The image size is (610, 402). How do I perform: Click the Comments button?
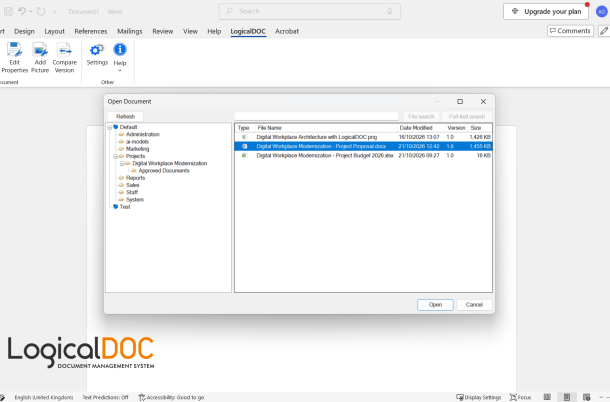570,31
